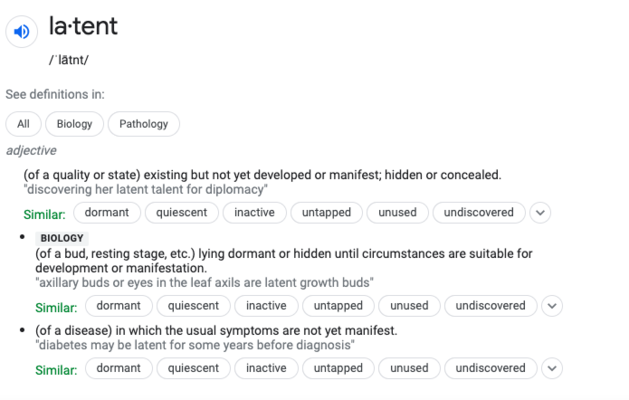Select the Biology definitions filter
The width and height of the screenshot is (629, 400).
75,124
